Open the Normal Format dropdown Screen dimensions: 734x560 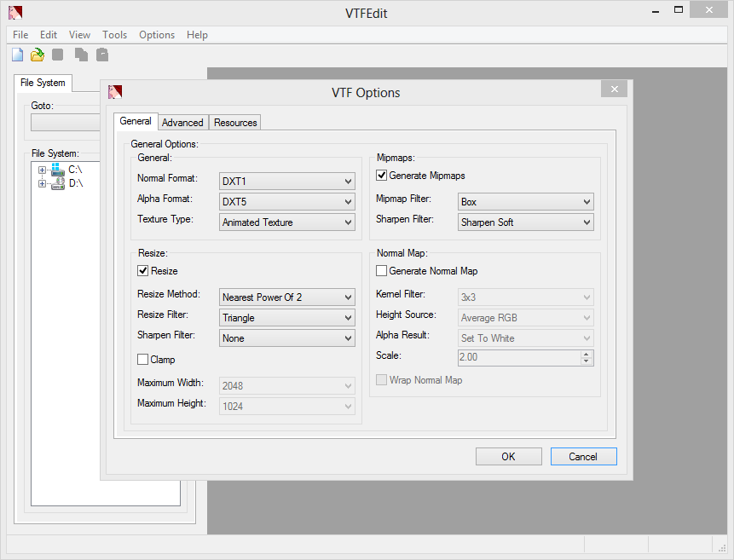pyautogui.click(x=287, y=182)
